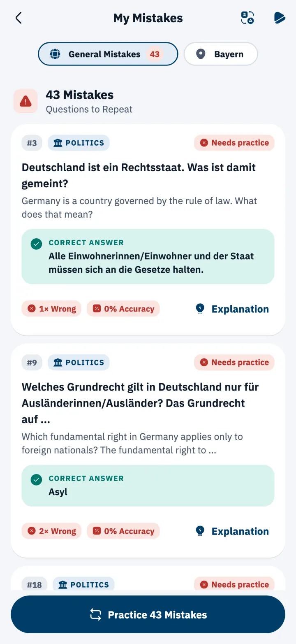Tap the translate language icon in header

[247, 18]
